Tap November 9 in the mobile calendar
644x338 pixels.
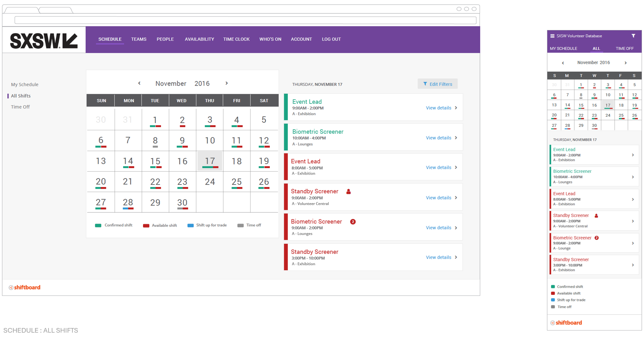click(x=594, y=95)
